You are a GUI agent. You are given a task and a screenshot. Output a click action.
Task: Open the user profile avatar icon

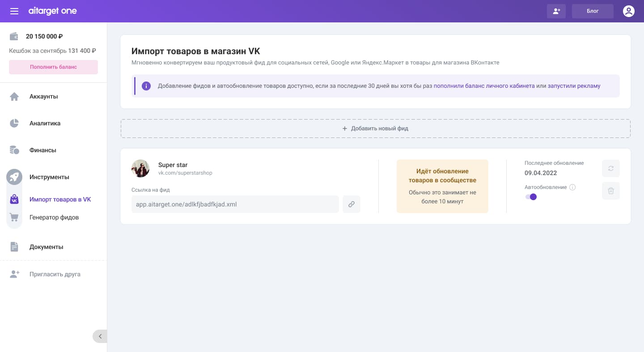point(629,11)
